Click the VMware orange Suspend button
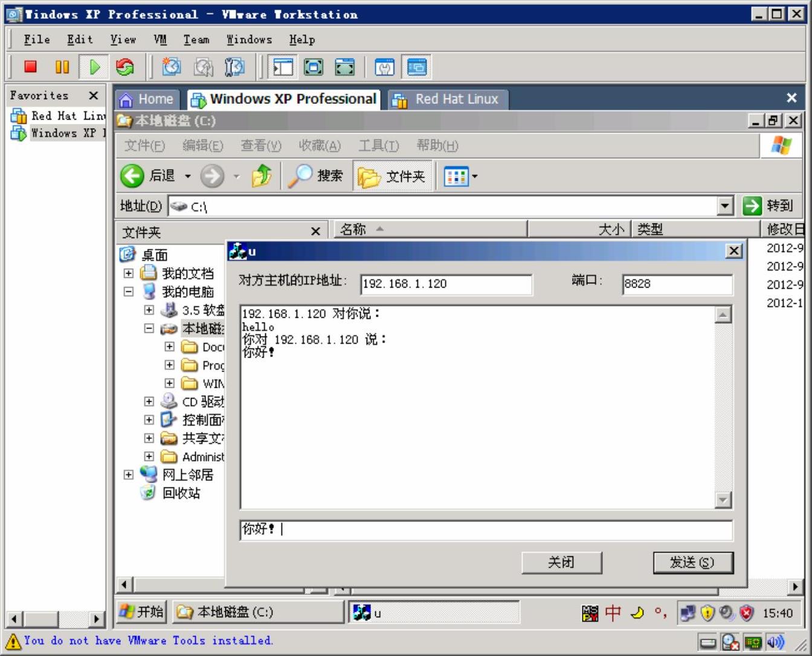 click(62, 67)
